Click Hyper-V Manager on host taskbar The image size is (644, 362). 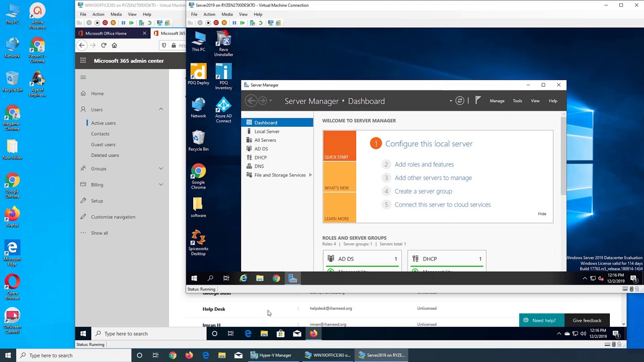[x=271, y=355]
